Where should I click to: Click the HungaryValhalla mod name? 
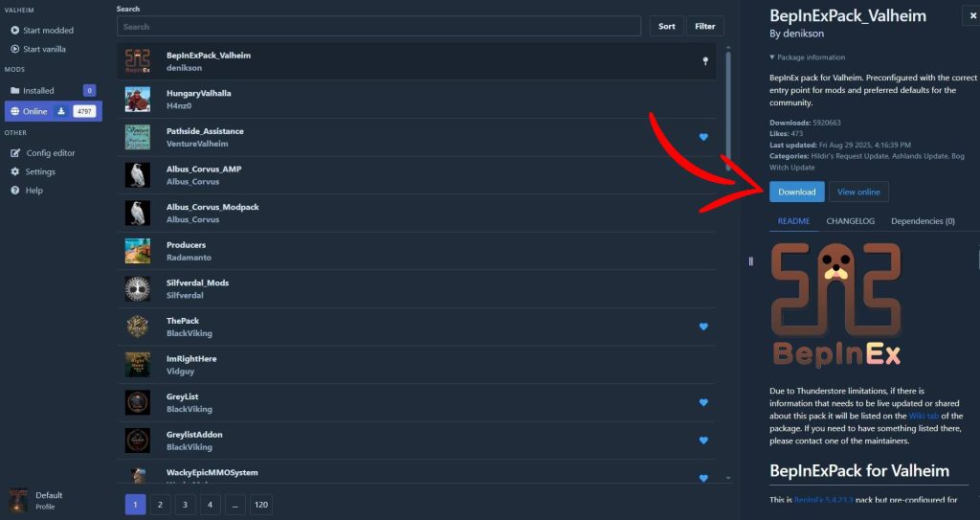tap(199, 93)
